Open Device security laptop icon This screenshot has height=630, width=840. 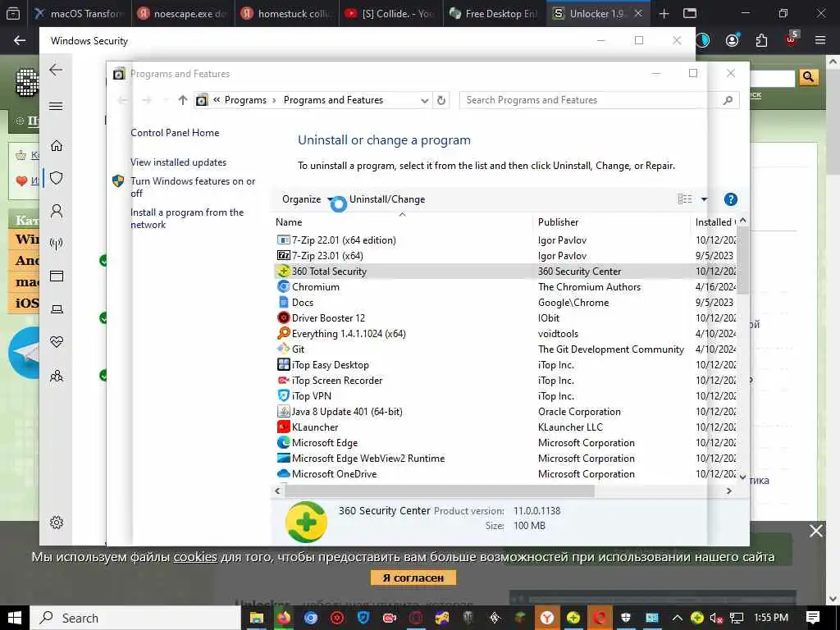[x=57, y=309]
